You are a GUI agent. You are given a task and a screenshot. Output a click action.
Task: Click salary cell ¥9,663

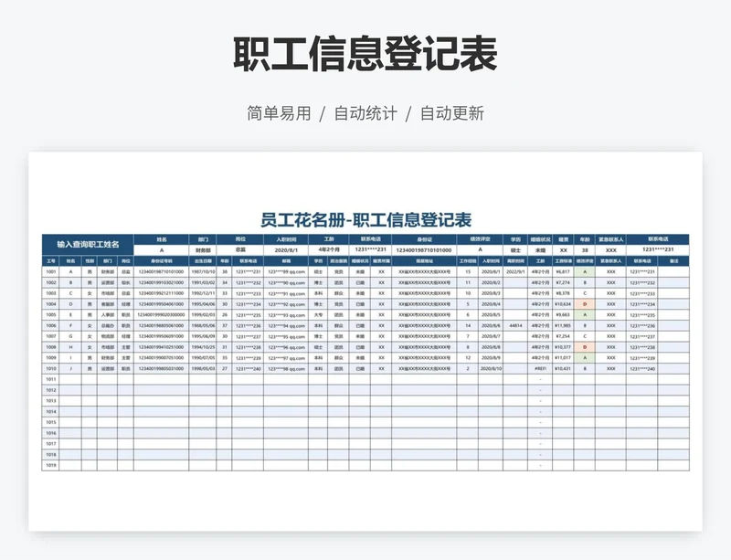point(563,315)
